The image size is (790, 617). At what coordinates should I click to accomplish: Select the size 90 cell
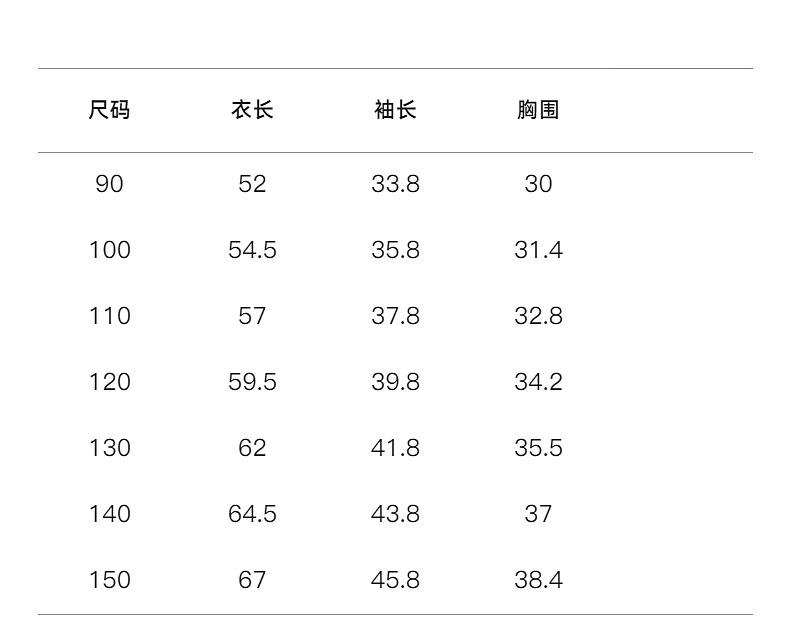coord(109,184)
